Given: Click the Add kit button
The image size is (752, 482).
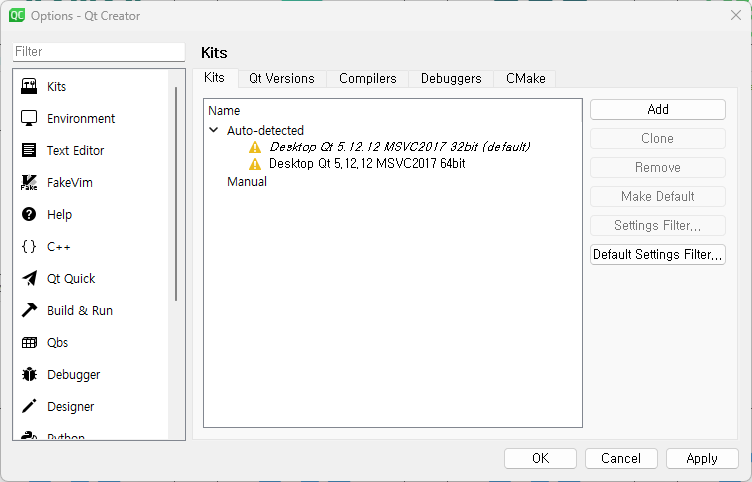Looking at the screenshot, I should pos(658,109).
